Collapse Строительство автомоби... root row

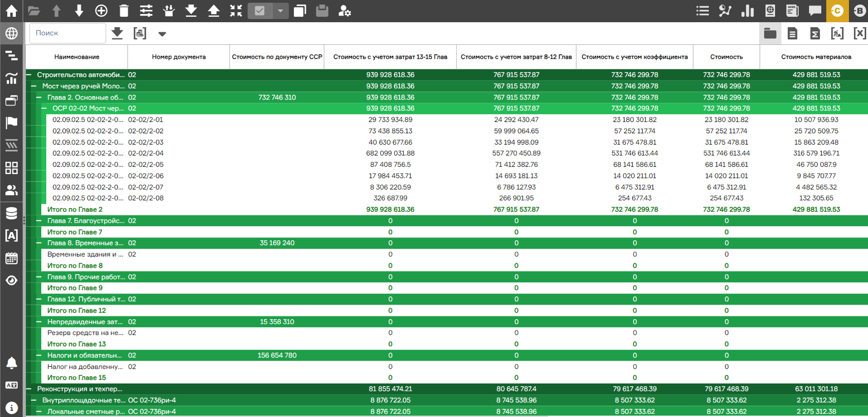[29, 75]
